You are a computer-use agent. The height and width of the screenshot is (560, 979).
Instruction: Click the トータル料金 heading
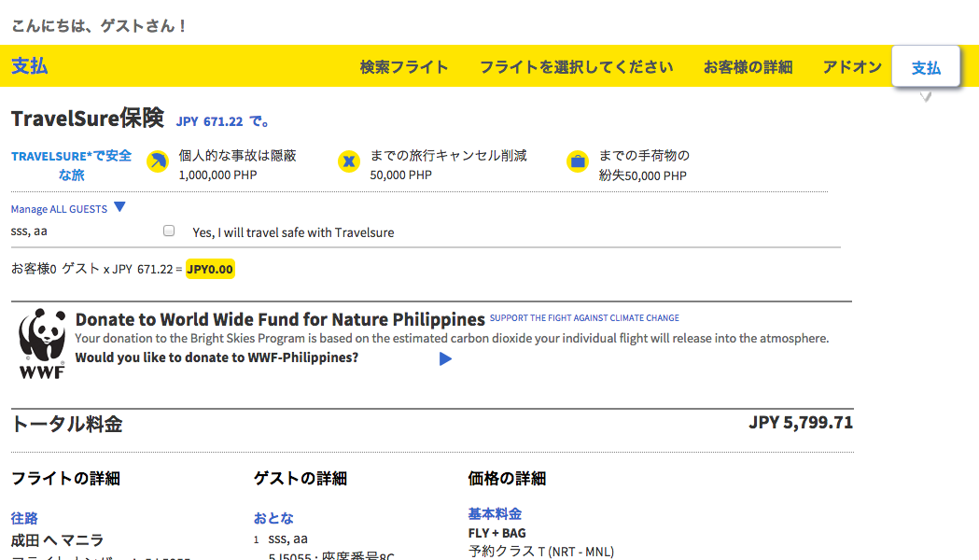(67, 425)
